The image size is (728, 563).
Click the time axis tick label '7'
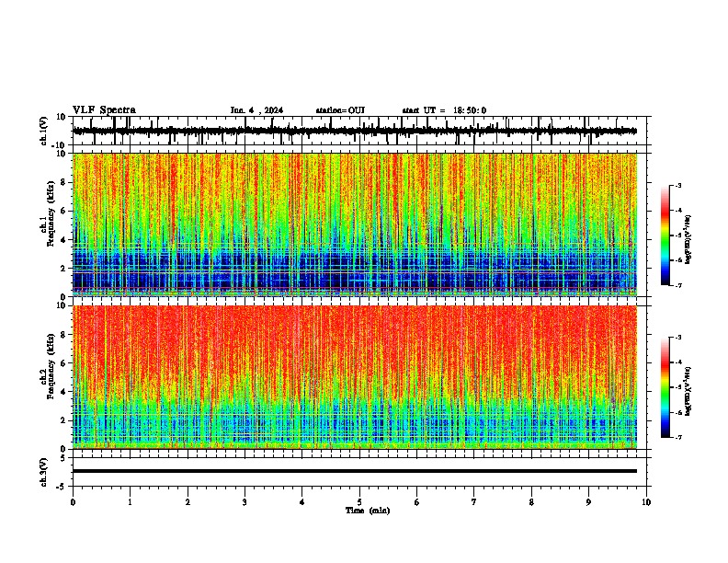(474, 502)
